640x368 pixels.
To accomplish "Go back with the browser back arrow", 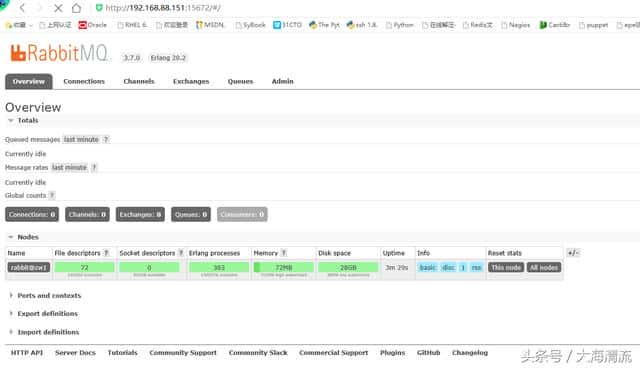I will [22, 8].
